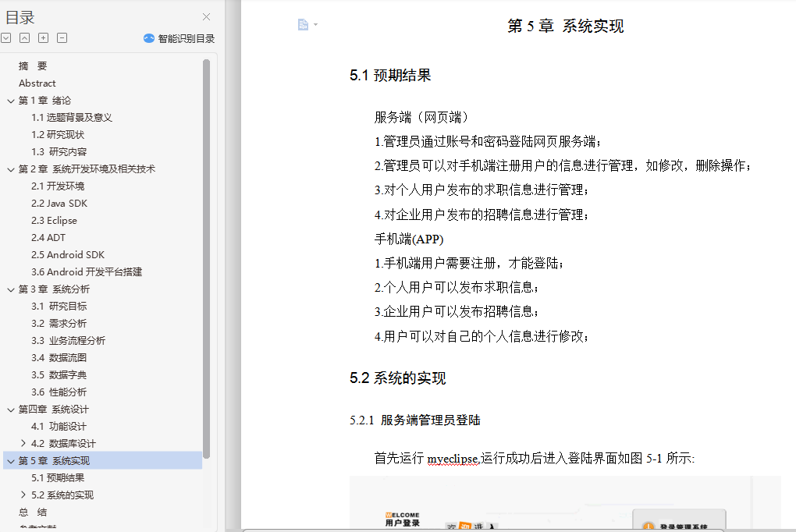The image size is (796, 532).
Task: Click the down-arrow outline level icon
Action: [x=6, y=38]
